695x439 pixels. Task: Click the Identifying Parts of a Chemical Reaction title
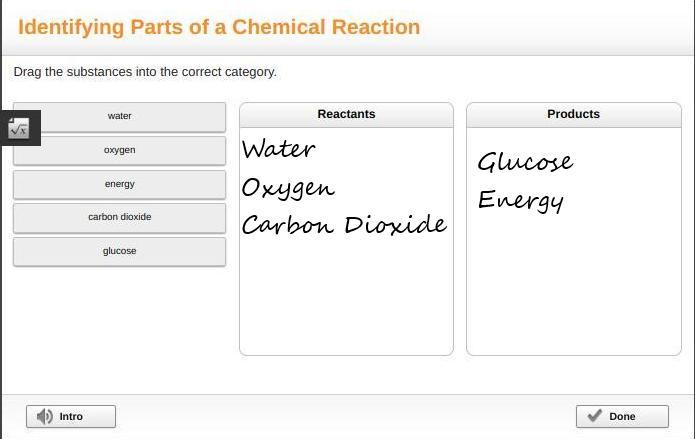click(219, 27)
